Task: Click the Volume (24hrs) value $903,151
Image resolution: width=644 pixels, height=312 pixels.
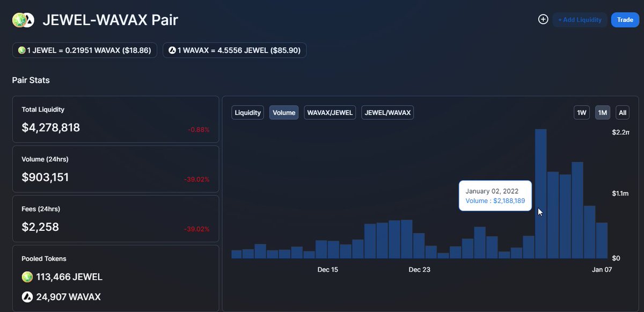Action: point(46,177)
